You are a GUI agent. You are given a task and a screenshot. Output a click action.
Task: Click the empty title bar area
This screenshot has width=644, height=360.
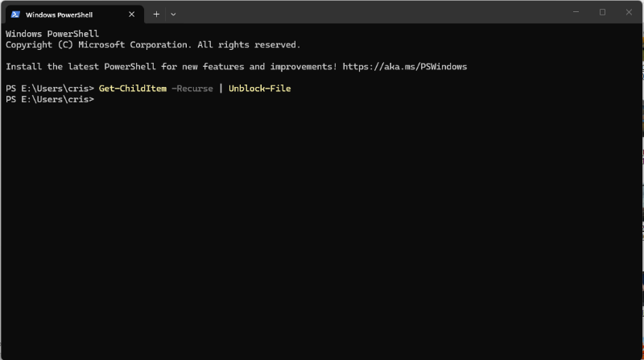(x=369, y=12)
